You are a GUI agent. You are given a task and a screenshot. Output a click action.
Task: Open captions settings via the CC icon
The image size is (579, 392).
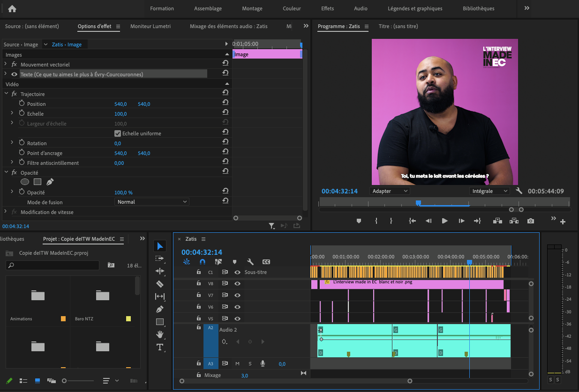(266, 262)
